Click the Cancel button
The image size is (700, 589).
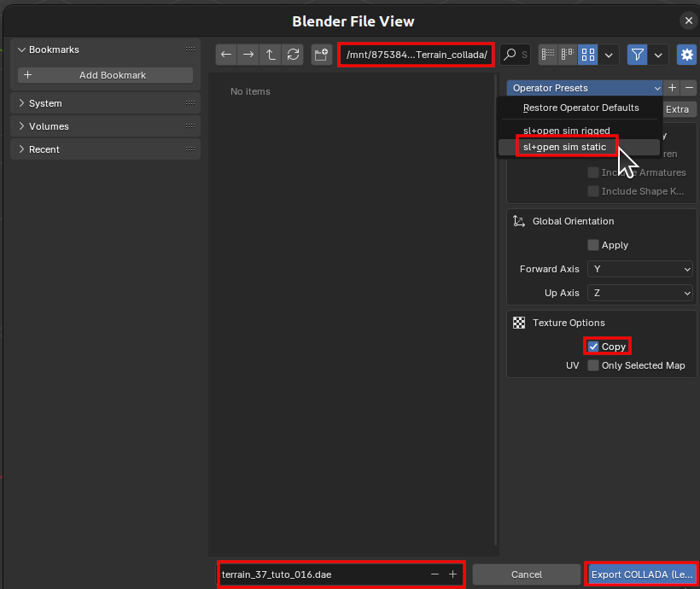click(527, 574)
